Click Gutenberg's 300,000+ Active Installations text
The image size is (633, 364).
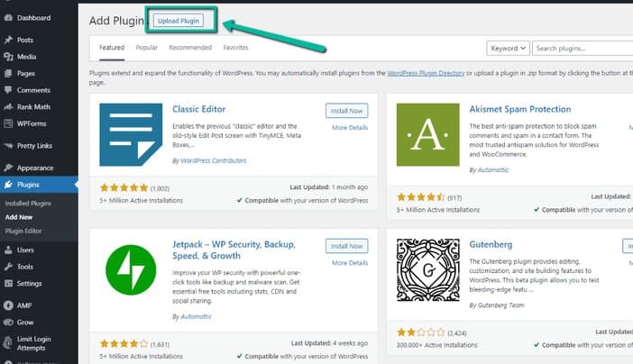coord(436,345)
